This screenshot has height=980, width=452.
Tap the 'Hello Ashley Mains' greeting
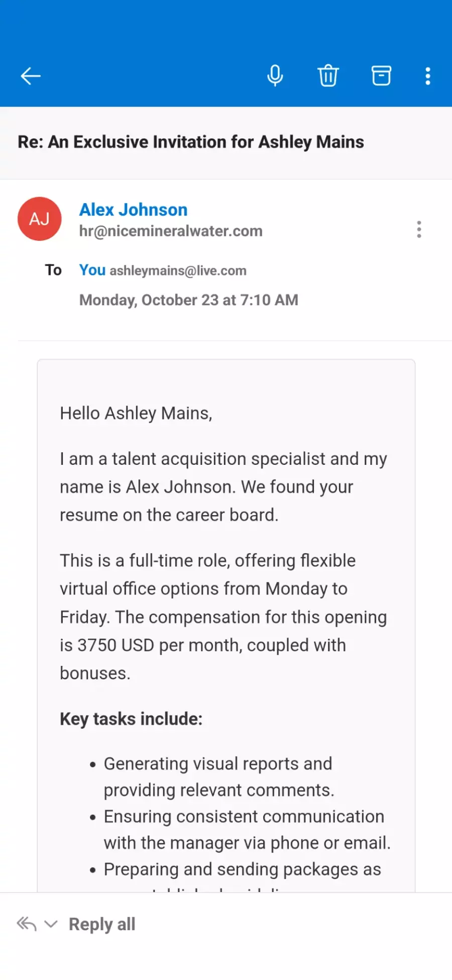pos(136,413)
